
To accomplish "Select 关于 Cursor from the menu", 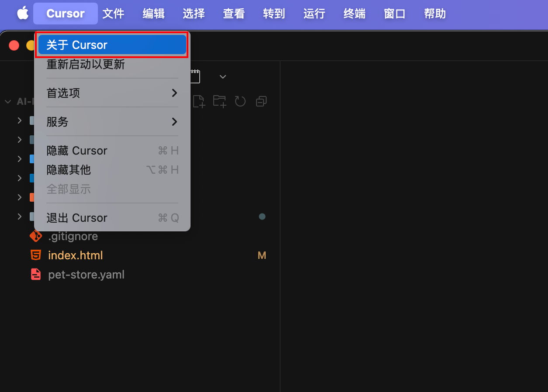I will tap(112, 45).
